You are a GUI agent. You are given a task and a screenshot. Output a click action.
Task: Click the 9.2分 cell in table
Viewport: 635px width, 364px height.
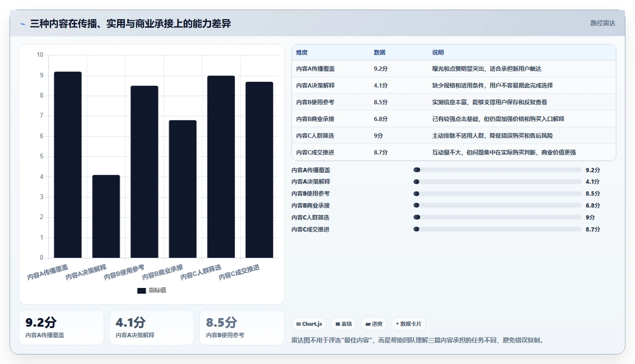[381, 69]
